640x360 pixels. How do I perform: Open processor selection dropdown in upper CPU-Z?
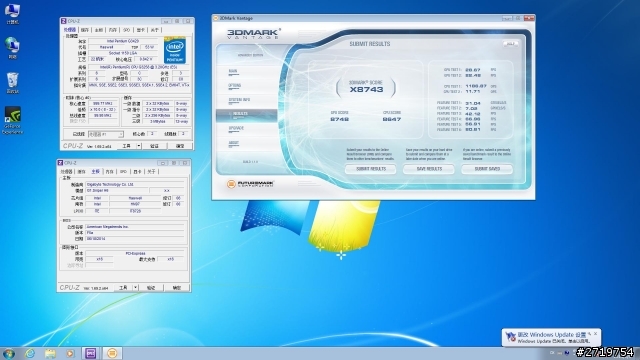point(106,134)
